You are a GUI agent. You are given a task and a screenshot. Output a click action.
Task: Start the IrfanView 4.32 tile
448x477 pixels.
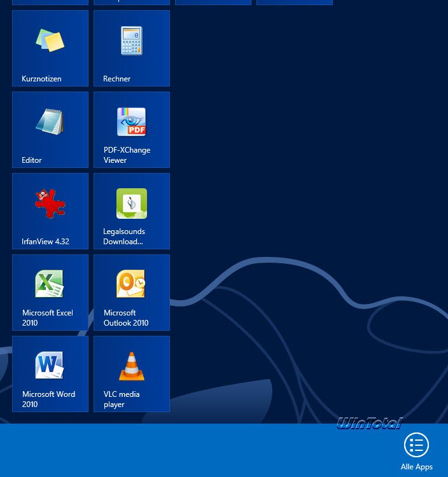pyautogui.click(x=50, y=211)
